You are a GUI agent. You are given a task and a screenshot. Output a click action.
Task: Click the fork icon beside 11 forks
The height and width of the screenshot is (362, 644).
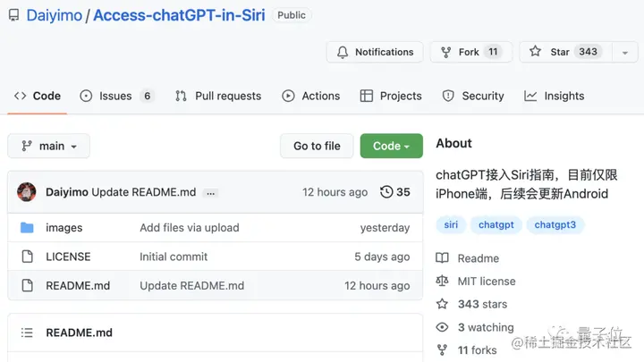click(442, 350)
